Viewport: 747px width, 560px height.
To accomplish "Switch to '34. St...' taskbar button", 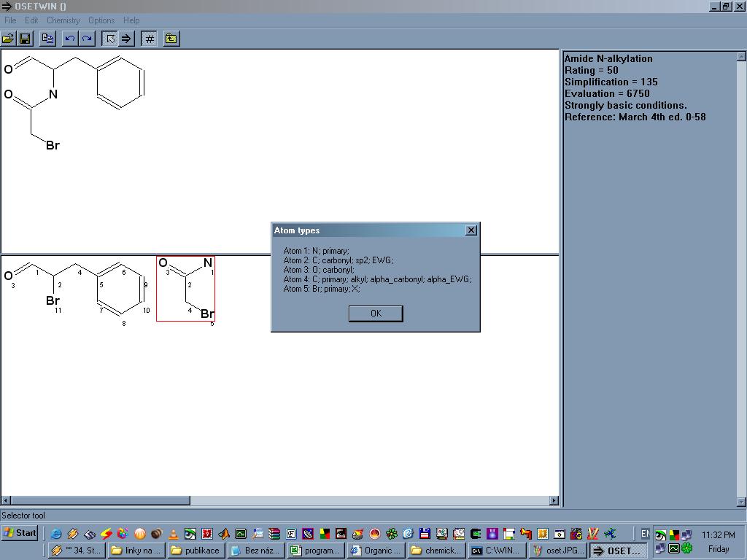I will point(76,551).
